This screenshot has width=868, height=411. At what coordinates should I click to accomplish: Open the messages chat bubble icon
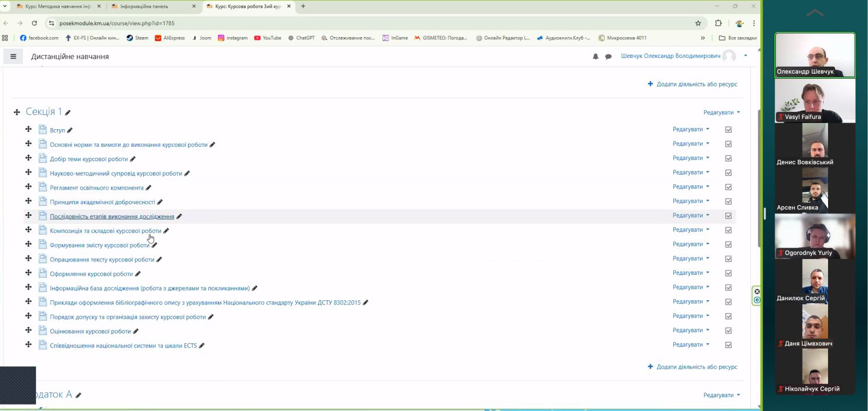pos(608,56)
